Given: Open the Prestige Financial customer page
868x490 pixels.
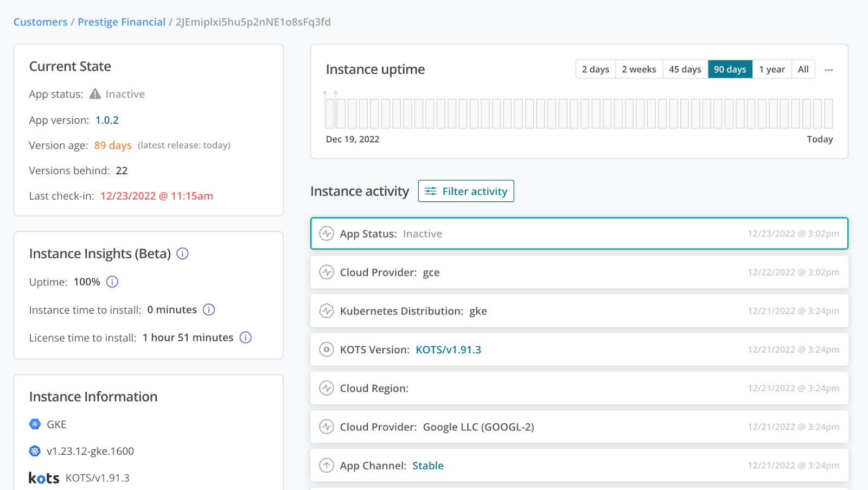Looking at the screenshot, I should pyautogui.click(x=122, y=22).
